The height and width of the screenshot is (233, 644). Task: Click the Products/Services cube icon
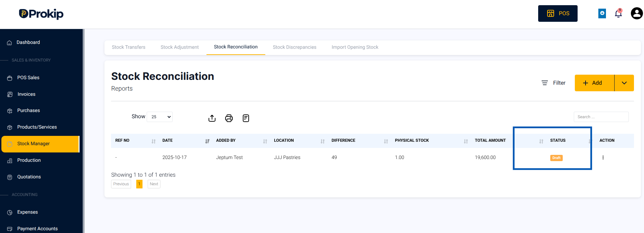click(10, 127)
